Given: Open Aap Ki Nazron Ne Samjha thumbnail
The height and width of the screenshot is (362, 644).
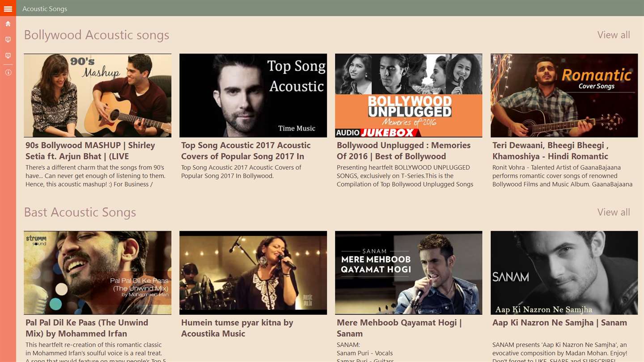Looking at the screenshot, I should click(564, 273).
